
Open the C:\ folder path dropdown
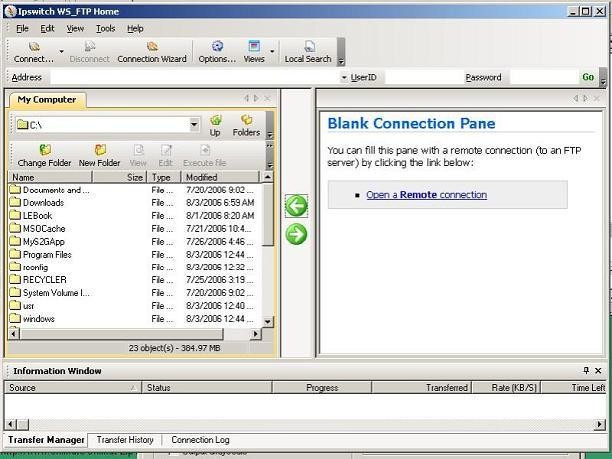[194, 125]
